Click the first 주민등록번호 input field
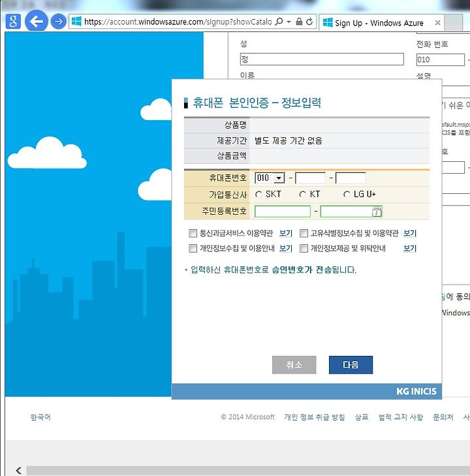This screenshot has height=476, width=470. [x=283, y=212]
